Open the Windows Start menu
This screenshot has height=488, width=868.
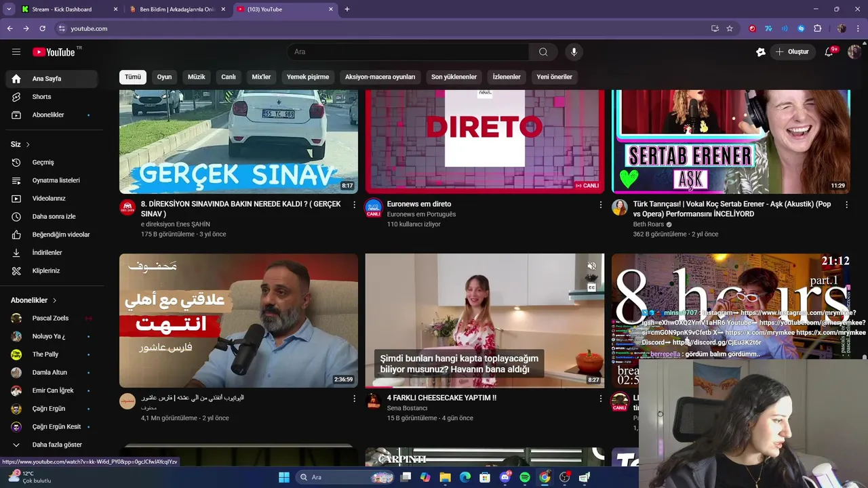(x=284, y=477)
